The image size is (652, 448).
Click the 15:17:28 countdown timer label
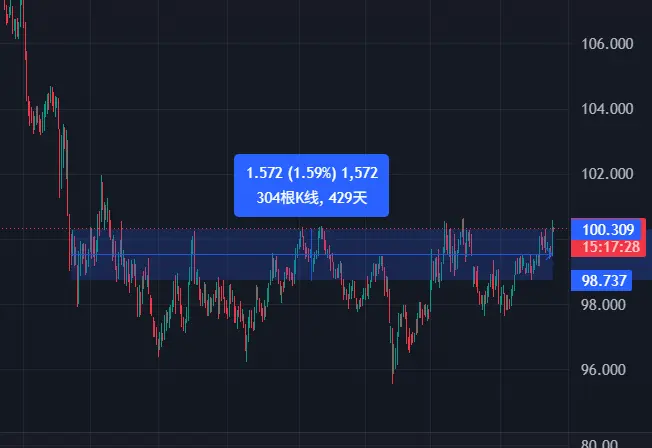click(608, 248)
